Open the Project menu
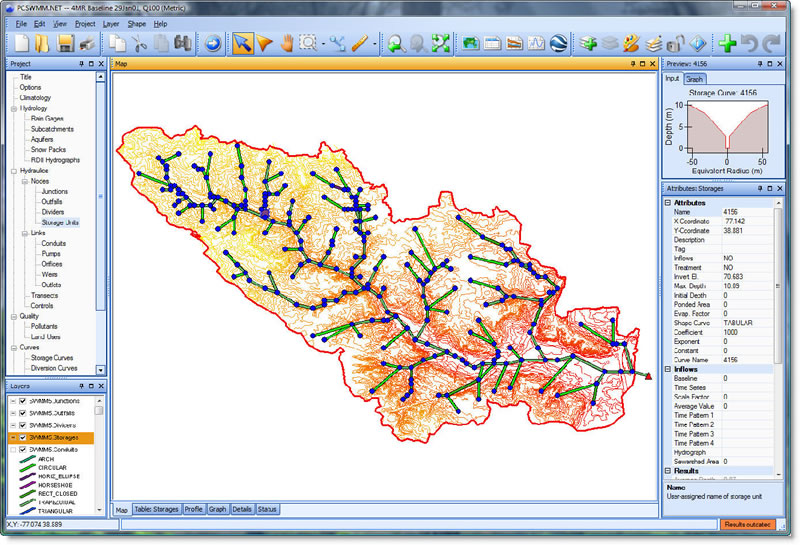 [x=85, y=23]
